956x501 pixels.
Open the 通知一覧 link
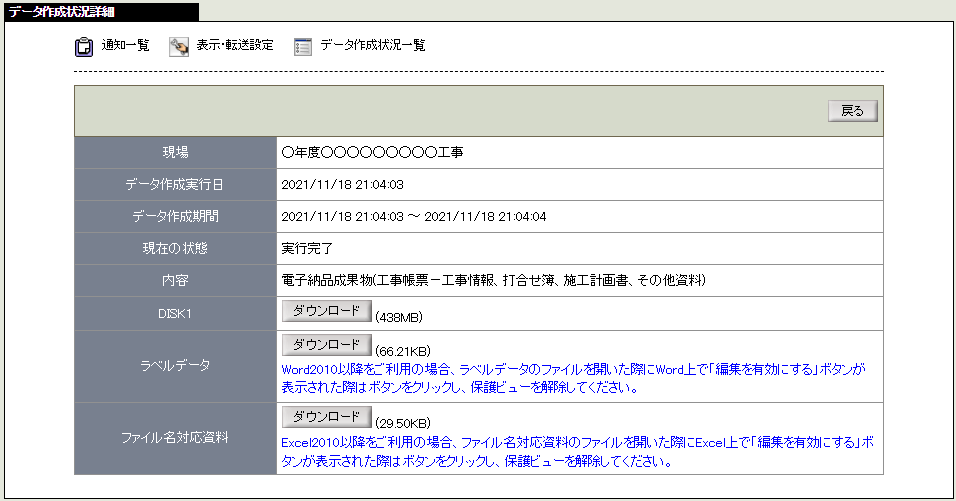click(x=126, y=45)
